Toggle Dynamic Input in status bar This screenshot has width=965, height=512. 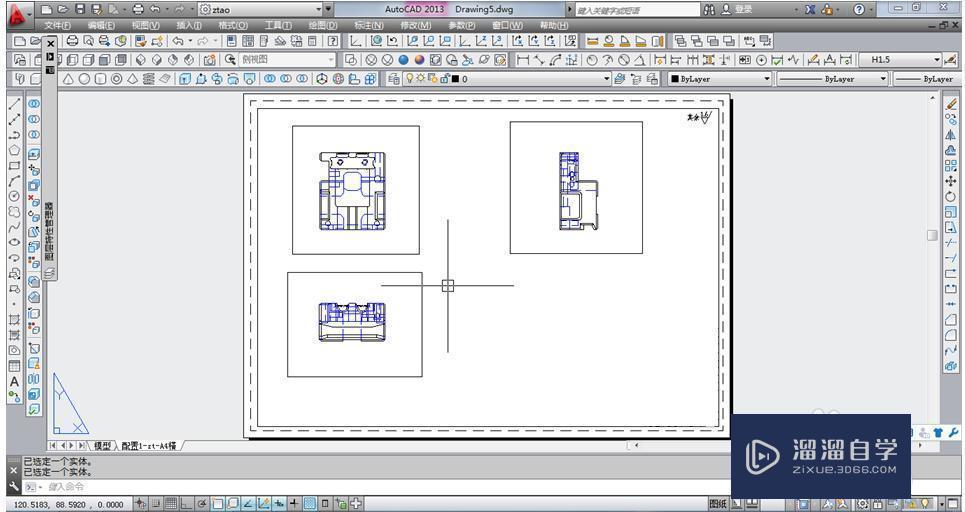[x=279, y=503]
